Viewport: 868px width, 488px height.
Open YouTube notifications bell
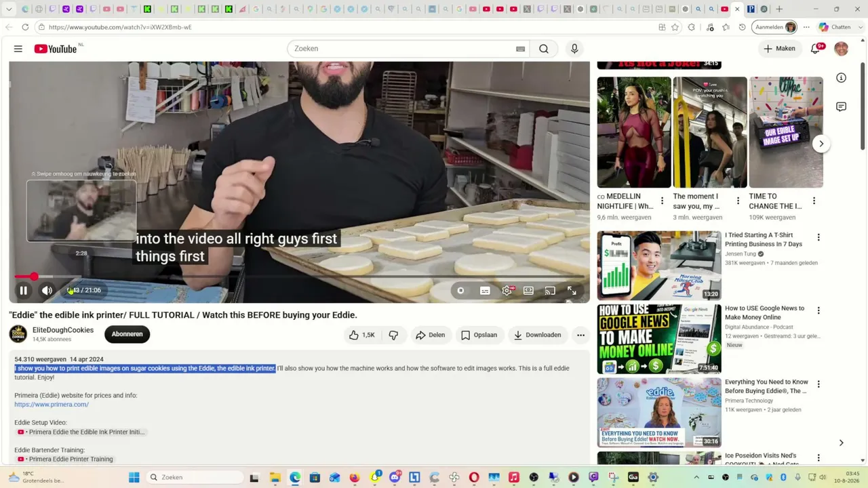click(816, 49)
